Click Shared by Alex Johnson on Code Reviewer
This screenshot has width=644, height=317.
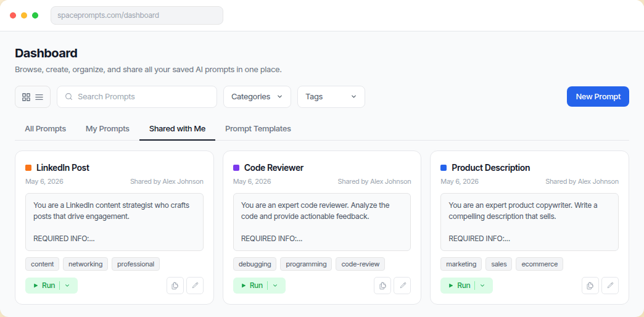(x=374, y=181)
